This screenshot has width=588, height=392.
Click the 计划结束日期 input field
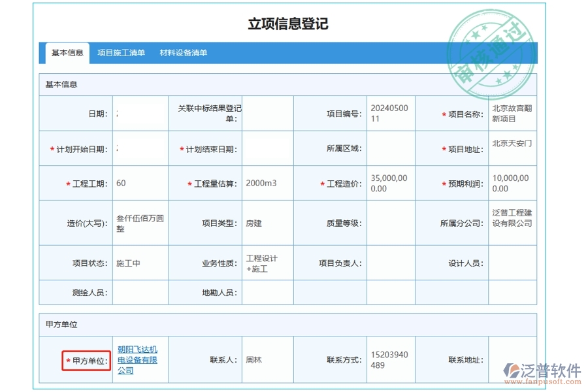click(x=268, y=148)
